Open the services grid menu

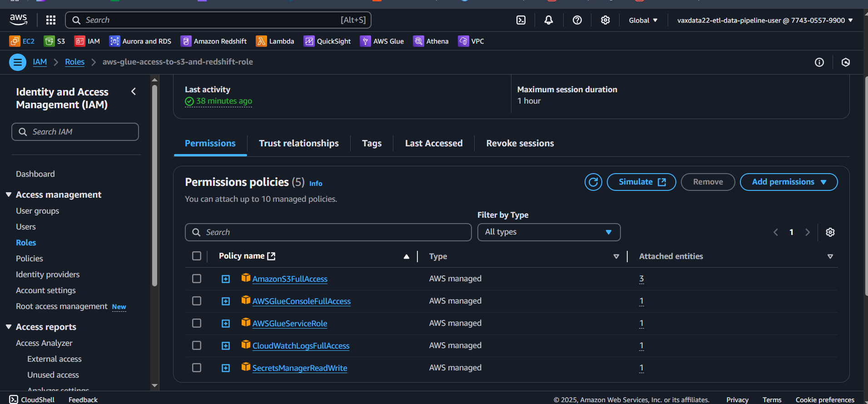tap(51, 20)
